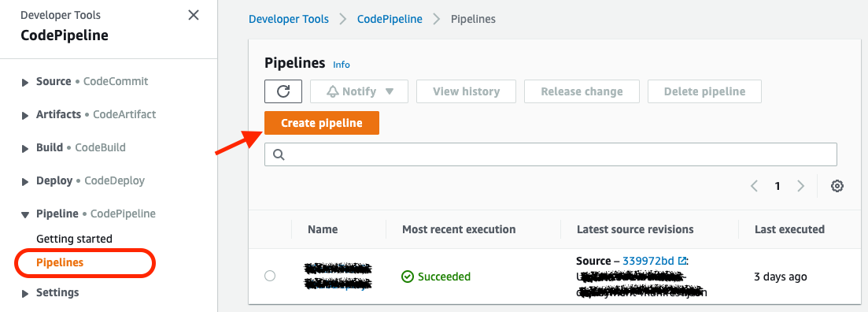Collapse the Pipeline CodePipeline section
The image size is (868, 312).
(x=25, y=214)
